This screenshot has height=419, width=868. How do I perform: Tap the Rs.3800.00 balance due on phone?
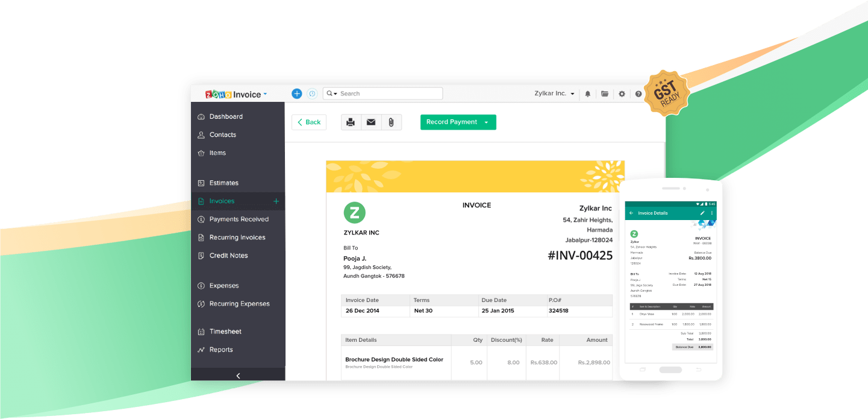pyautogui.click(x=700, y=258)
